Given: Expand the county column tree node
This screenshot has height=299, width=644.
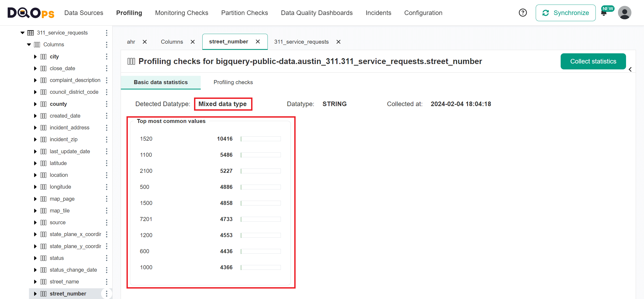Looking at the screenshot, I should tap(35, 104).
